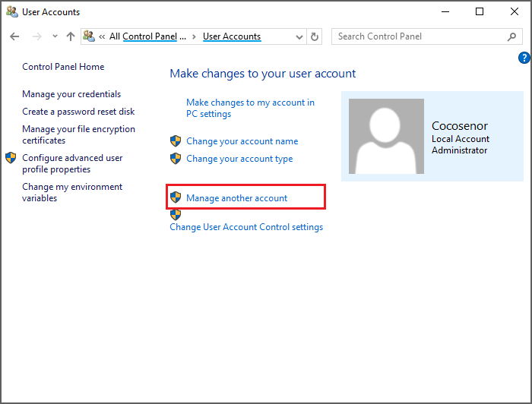Viewport: 532px width, 404px height.
Task: Refresh the User Accounts page
Action: coord(315,36)
